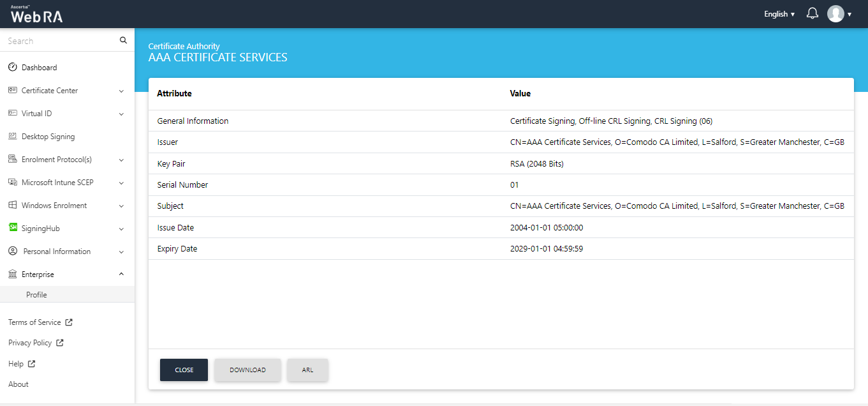The height and width of the screenshot is (406, 868).
Task: Click the Desktop Signing icon
Action: click(x=13, y=136)
